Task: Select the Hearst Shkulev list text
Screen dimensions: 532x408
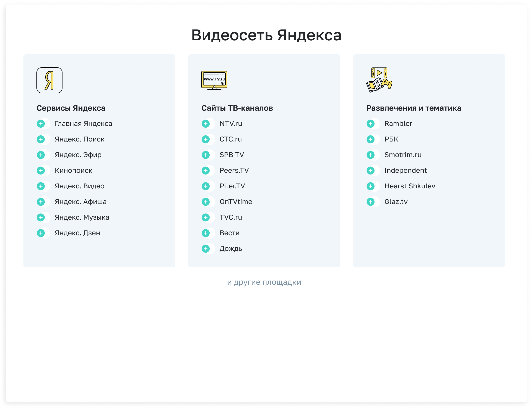Action: 410,186
